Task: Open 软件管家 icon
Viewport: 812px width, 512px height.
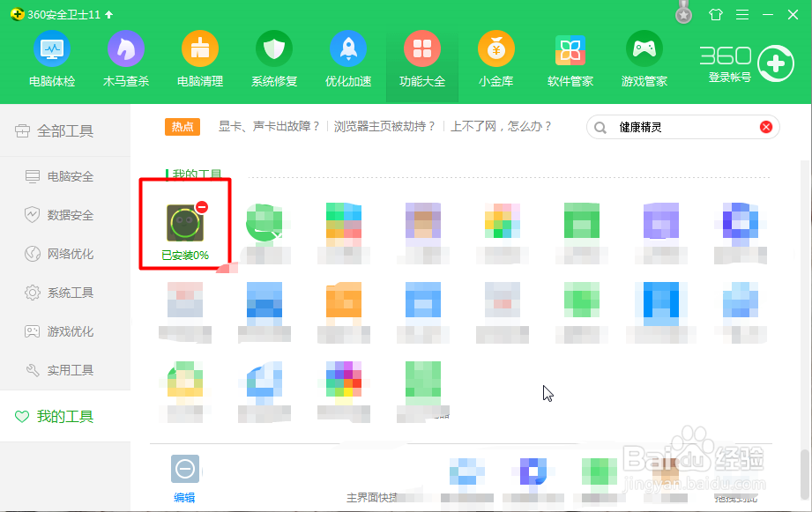Action: (x=570, y=60)
